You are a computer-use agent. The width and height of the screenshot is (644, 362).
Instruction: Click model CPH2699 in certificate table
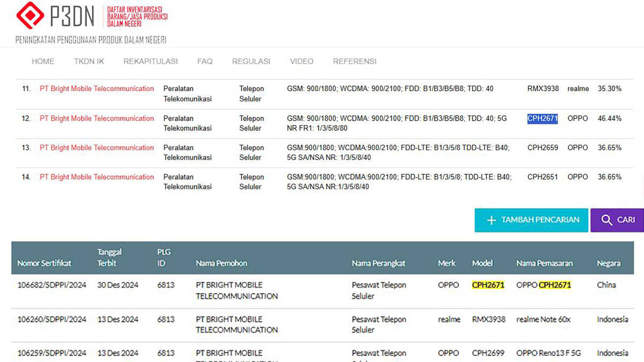[x=488, y=353]
